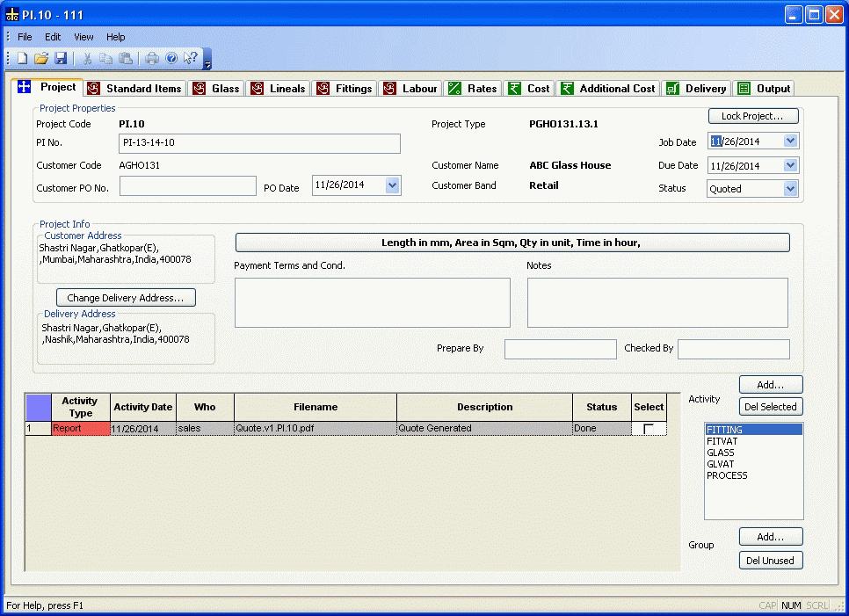Open the PO Date dropdown

(x=392, y=185)
